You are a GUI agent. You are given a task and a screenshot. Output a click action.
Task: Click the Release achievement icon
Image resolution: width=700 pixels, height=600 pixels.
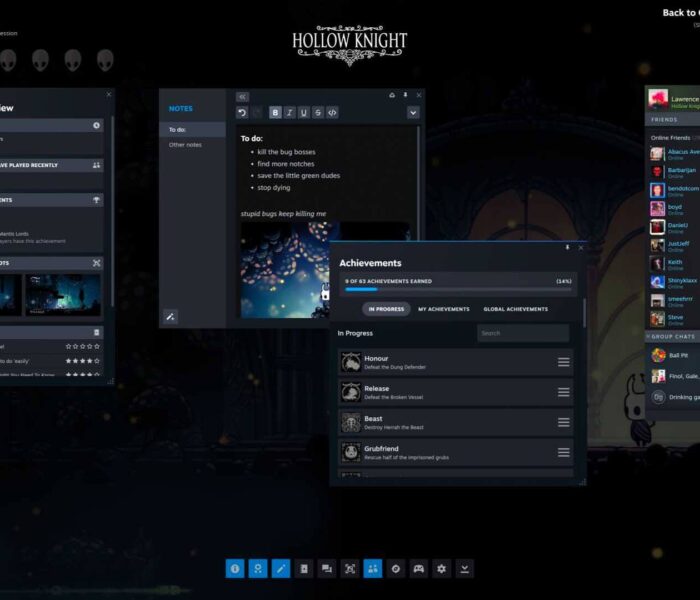pyautogui.click(x=351, y=392)
